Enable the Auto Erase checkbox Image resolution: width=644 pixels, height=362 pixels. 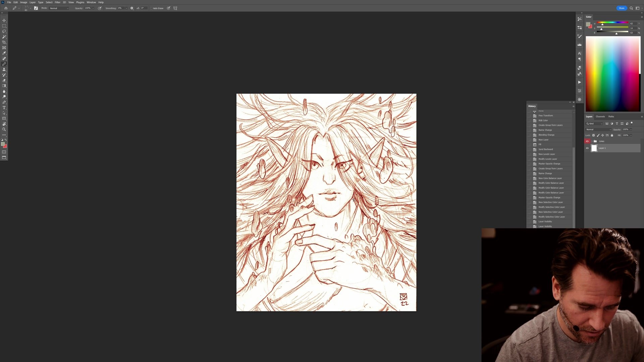pyautogui.click(x=151, y=8)
